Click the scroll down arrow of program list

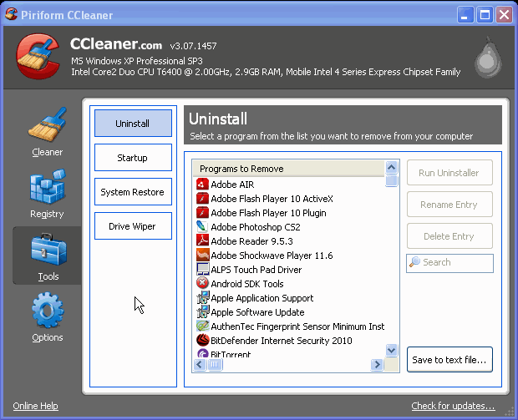click(x=392, y=350)
